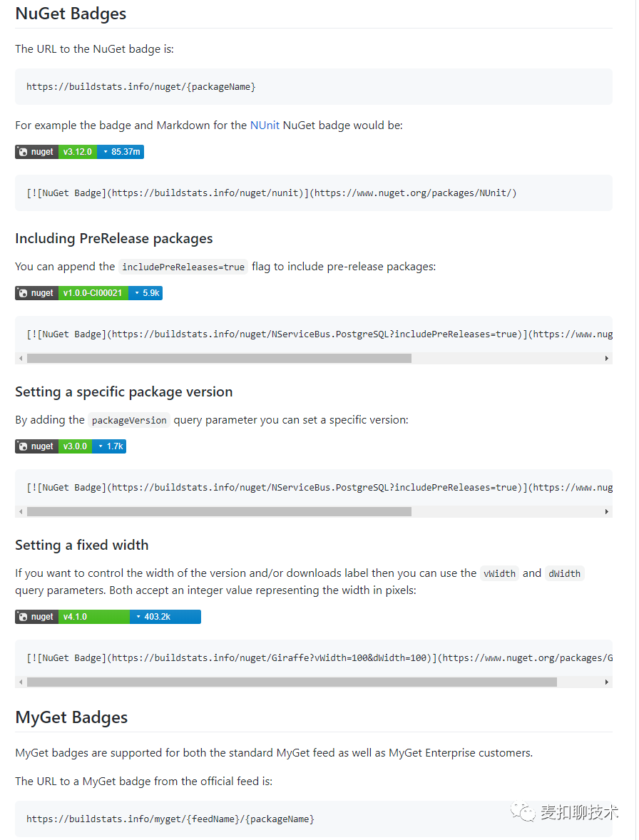
Task: Click the 85.37m downloads badge segment
Action: click(x=121, y=152)
